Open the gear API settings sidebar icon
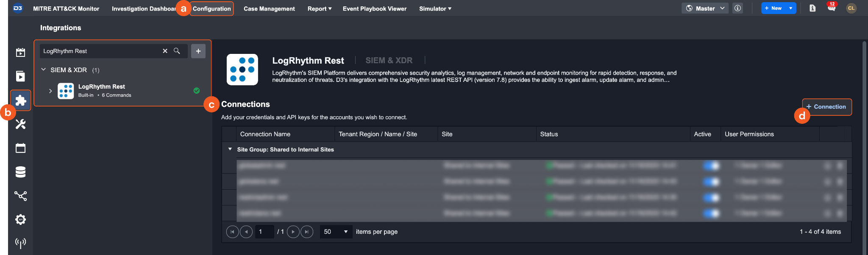868x255 pixels. (20, 219)
